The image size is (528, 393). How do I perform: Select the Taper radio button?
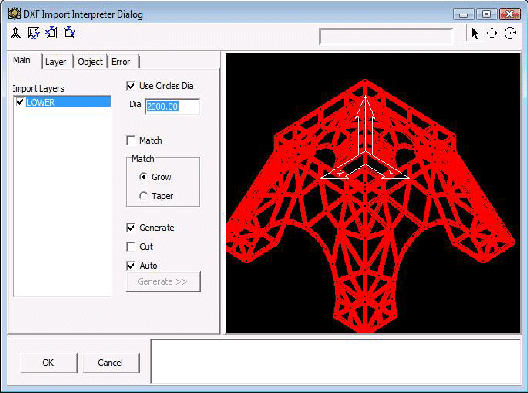click(143, 196)
